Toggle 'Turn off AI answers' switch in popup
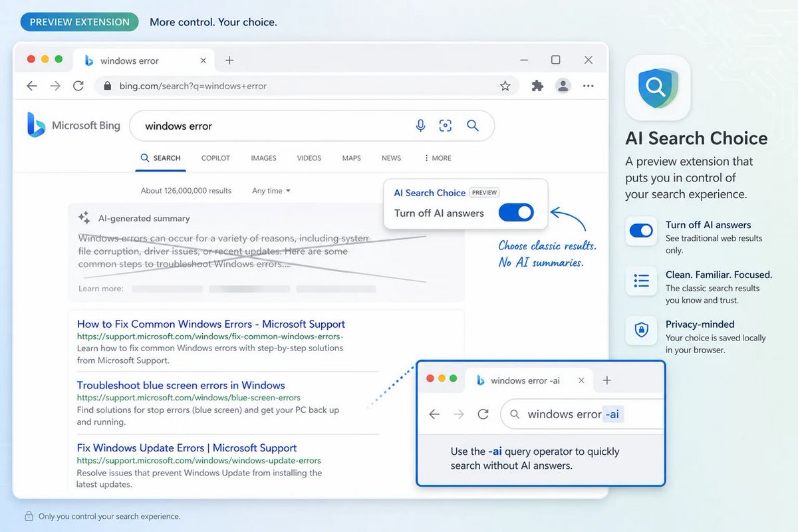 tap(516, 213)
